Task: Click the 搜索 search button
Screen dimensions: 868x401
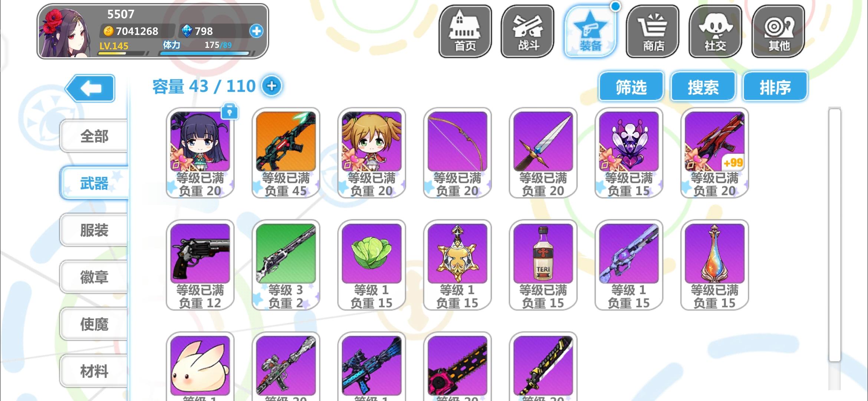Action: coord(703,87)
